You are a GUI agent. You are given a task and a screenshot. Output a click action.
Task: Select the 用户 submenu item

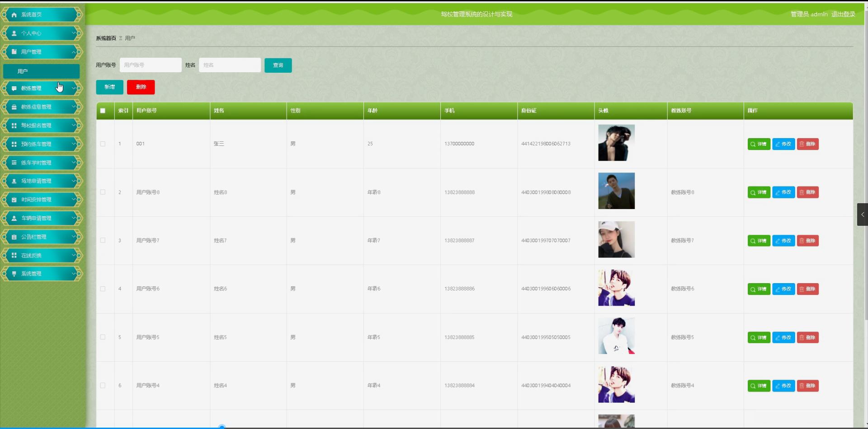click(x=42, y=71)
